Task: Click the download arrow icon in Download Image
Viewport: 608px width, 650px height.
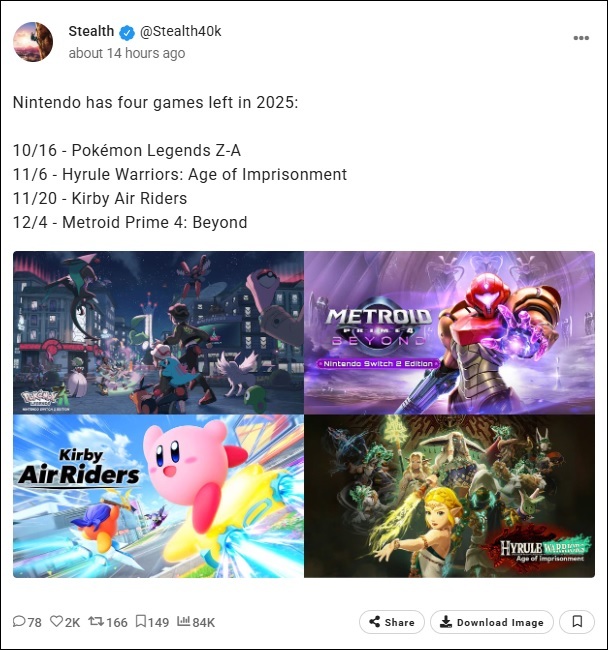Action: pos(446,621)
